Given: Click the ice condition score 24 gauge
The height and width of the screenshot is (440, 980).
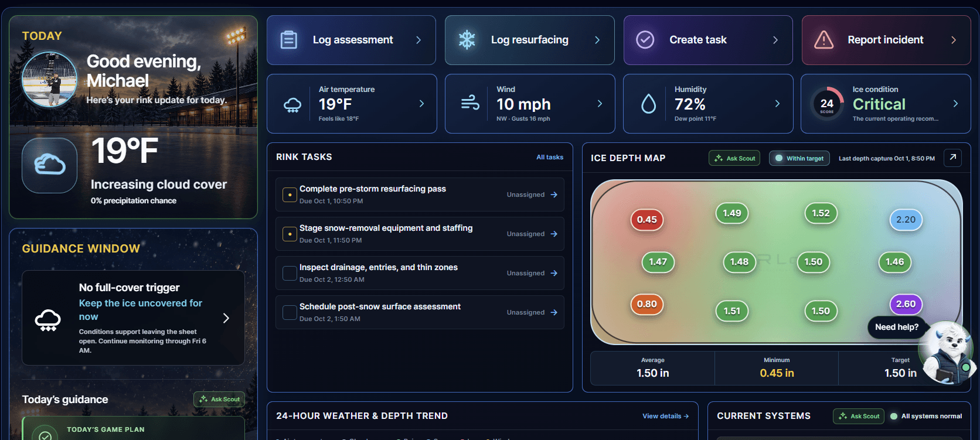Looking at the screenshot, I should pos(827,104).
